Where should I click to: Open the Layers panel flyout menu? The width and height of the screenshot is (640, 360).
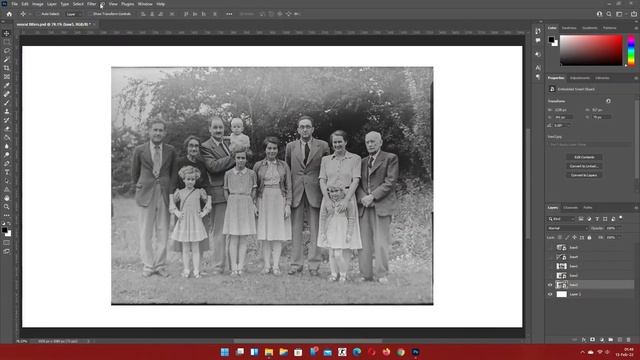click(636, 208)
